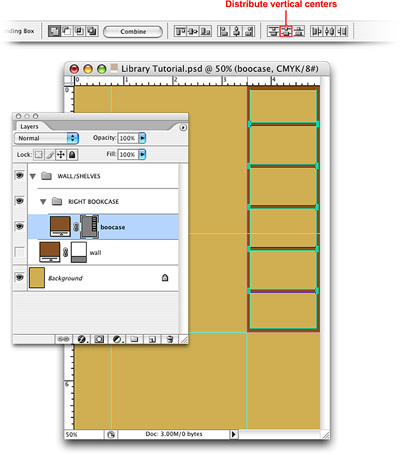The image size is (400, 455).
Task: Distribute bottom edges of selected paths
Action: pyautogui.click(x=299, y=31)
